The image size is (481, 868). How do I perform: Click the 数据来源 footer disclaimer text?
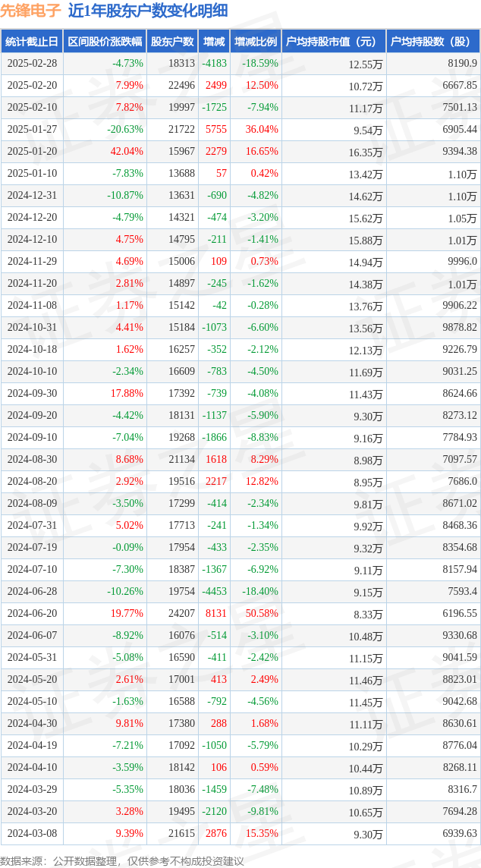tap(122, 860)
